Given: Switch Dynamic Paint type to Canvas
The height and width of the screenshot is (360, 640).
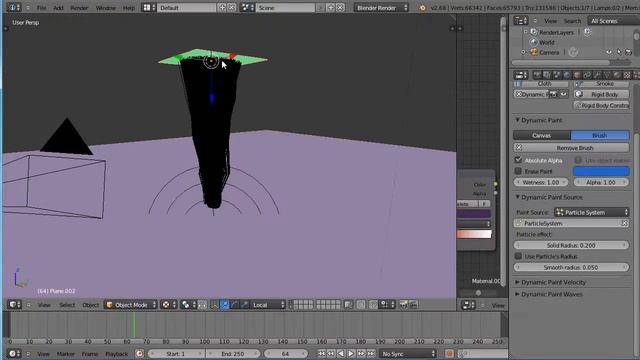Looking at the screenshot, I should pyautogui.click(x=542, y=135).
